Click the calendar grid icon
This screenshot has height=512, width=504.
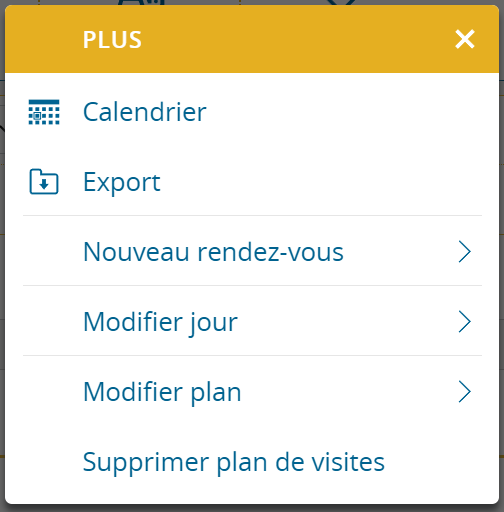tap(44, 112)
